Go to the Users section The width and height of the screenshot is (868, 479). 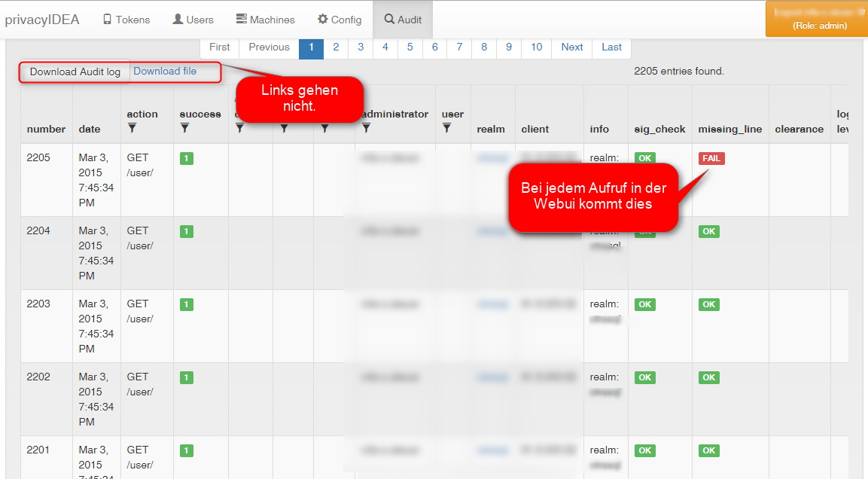tap(193, 20)
